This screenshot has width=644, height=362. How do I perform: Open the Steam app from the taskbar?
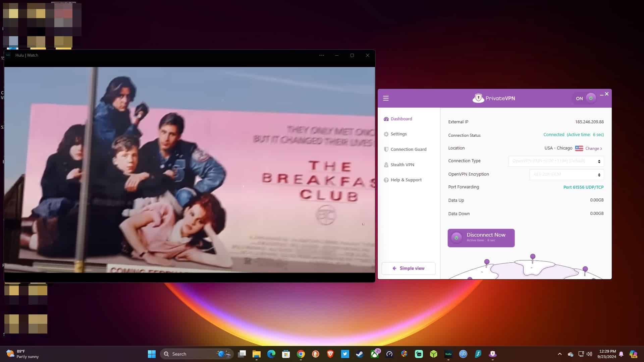[360, 354]
